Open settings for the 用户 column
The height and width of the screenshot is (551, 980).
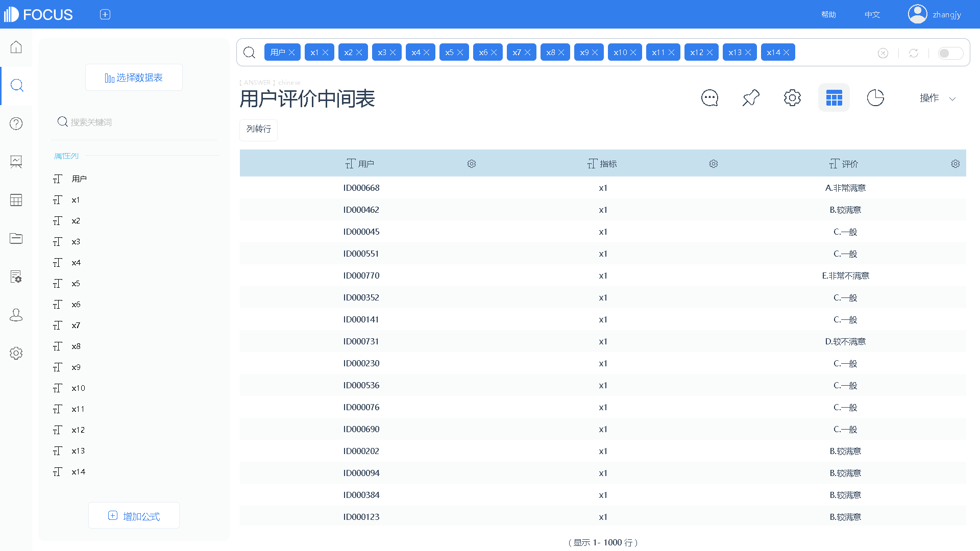472,164
